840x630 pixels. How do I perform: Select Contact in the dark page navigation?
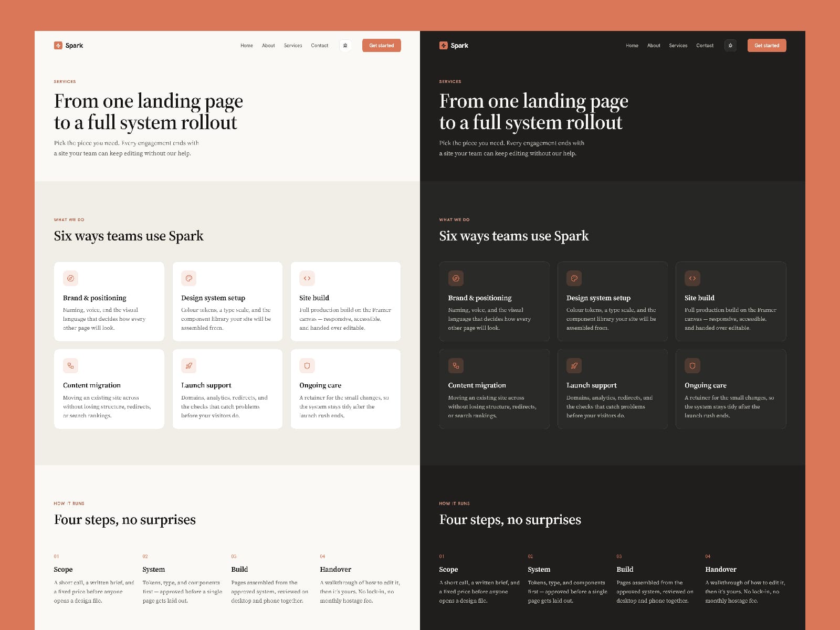705,46
